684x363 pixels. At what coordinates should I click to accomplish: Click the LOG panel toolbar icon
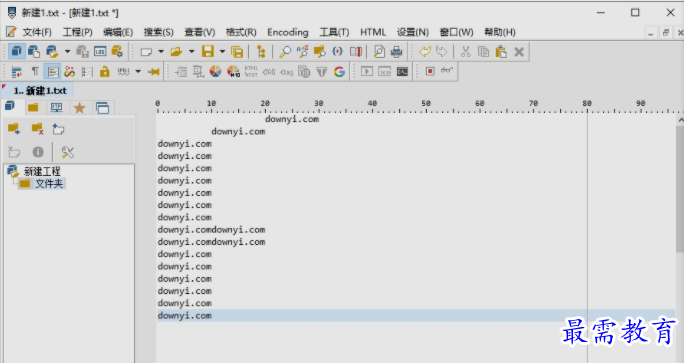[x=100, y=51]
